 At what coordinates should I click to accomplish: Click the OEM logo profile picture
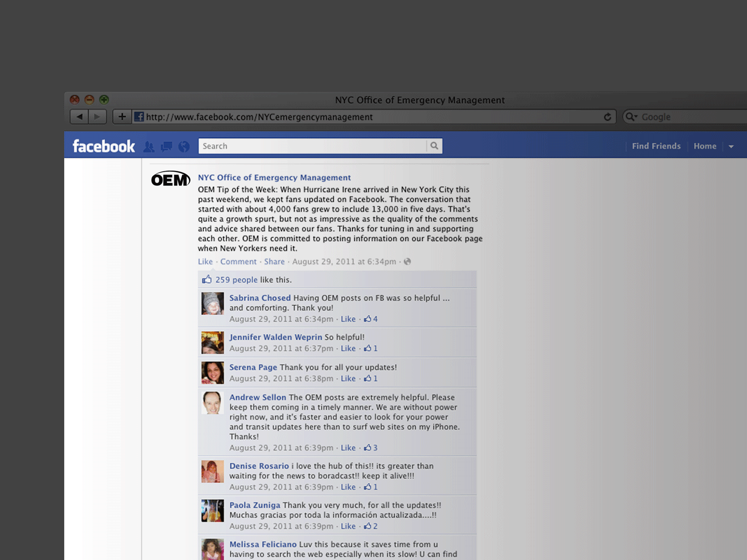[x=171, y=179]
